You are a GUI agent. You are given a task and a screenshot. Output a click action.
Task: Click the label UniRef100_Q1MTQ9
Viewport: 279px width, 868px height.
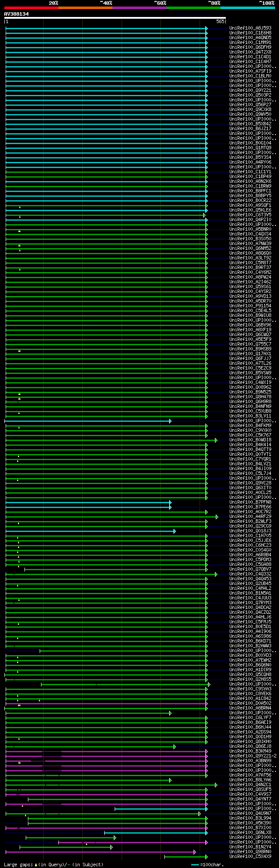250,148
